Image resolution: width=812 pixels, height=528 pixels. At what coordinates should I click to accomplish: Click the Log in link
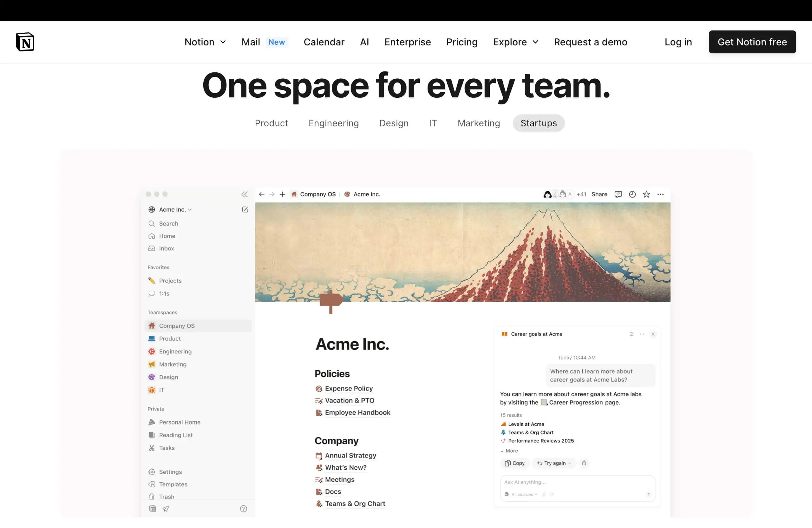(678, 42)
